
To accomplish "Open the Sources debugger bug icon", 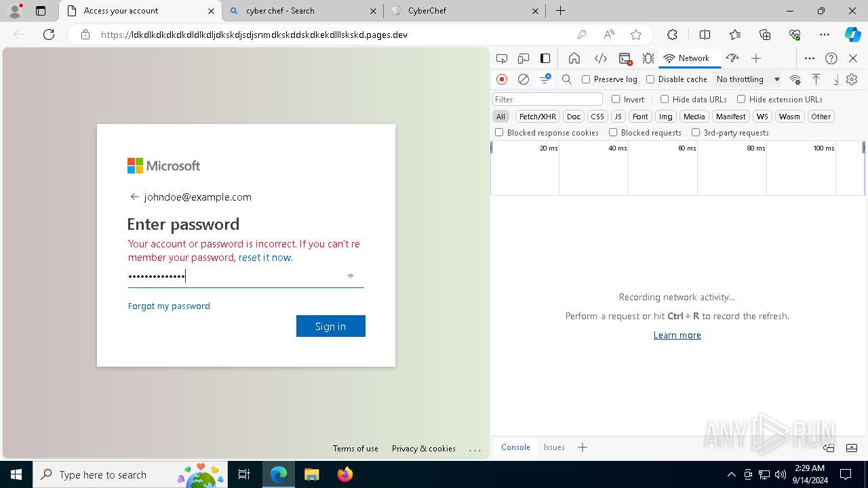I will pos(648,58).
